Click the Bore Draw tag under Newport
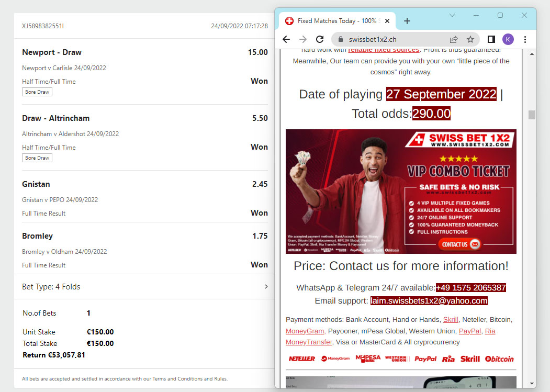The image size is (550, 392). 37,92
